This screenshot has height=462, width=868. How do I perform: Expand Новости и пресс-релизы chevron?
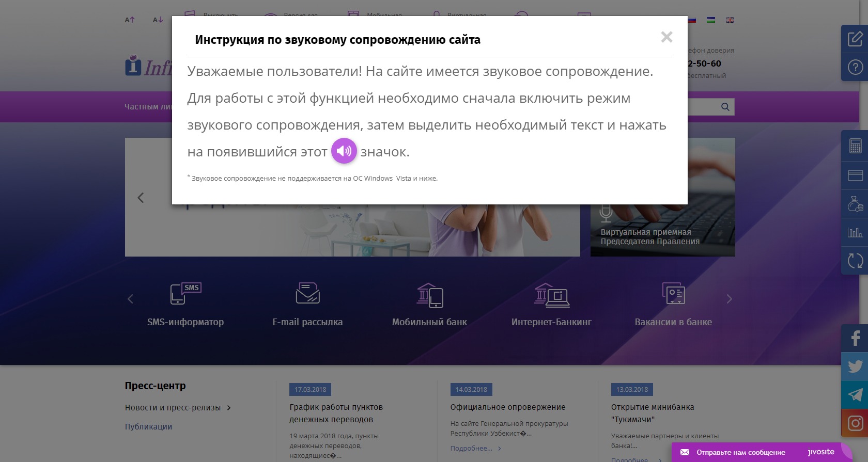pos(229,408)
